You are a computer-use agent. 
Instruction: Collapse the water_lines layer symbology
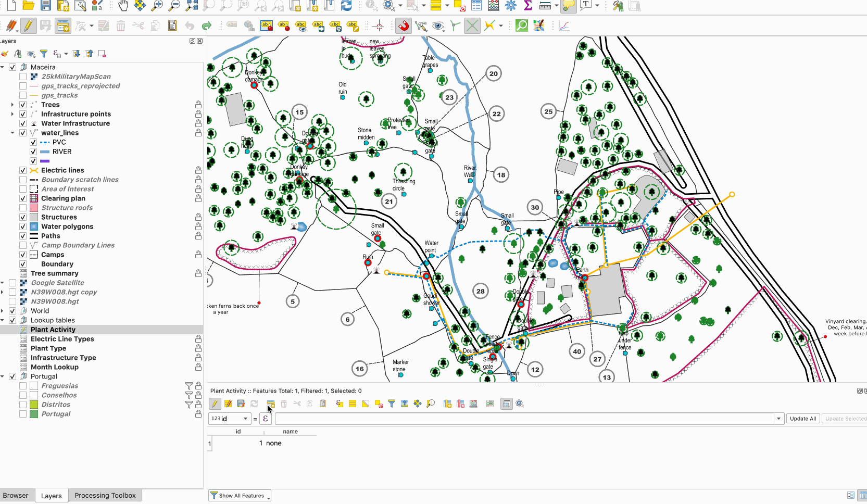12,133
